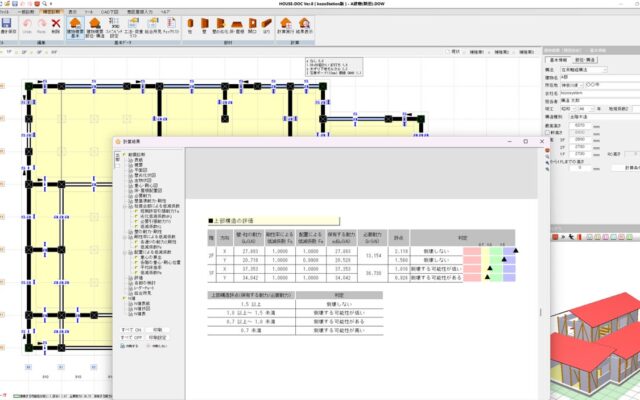Open the 表示 ribbon tab
This screenshot has height=400, width=640.
(73, 12)
